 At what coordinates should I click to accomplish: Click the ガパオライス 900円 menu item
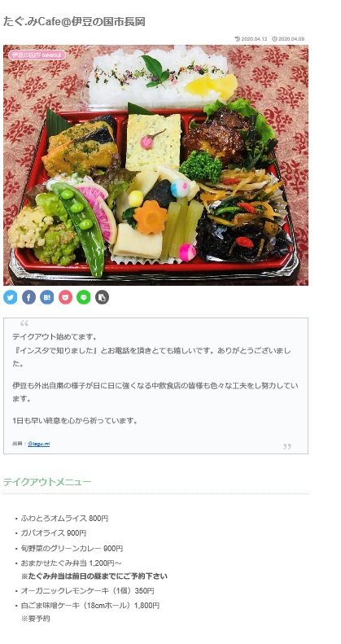[54, 533]
